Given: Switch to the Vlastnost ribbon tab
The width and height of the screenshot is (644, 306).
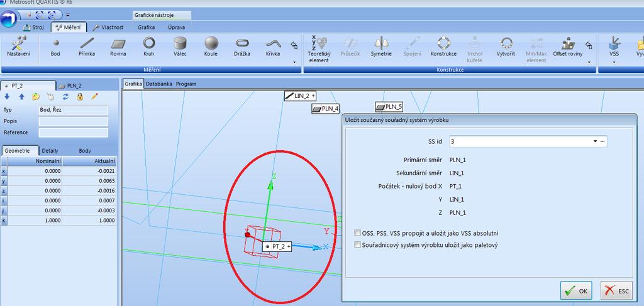Looking at the screenshot, I should pyautogui.click(x=108, y=28).
